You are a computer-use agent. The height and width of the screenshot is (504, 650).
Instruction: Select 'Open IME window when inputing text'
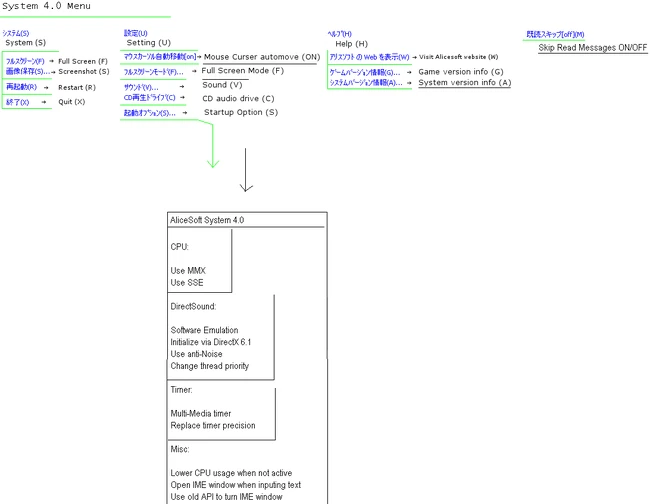click(235, 485)
